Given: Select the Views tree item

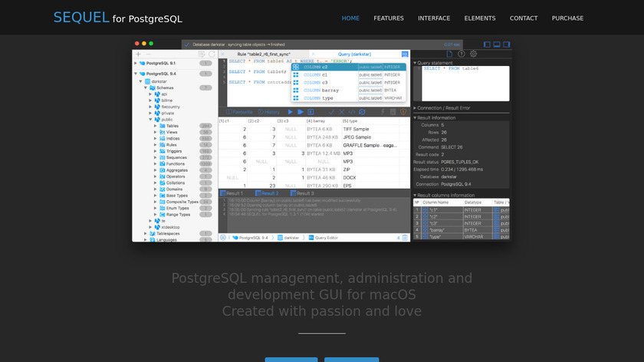Looking at the screenshot, I should (x=172, y=132).
